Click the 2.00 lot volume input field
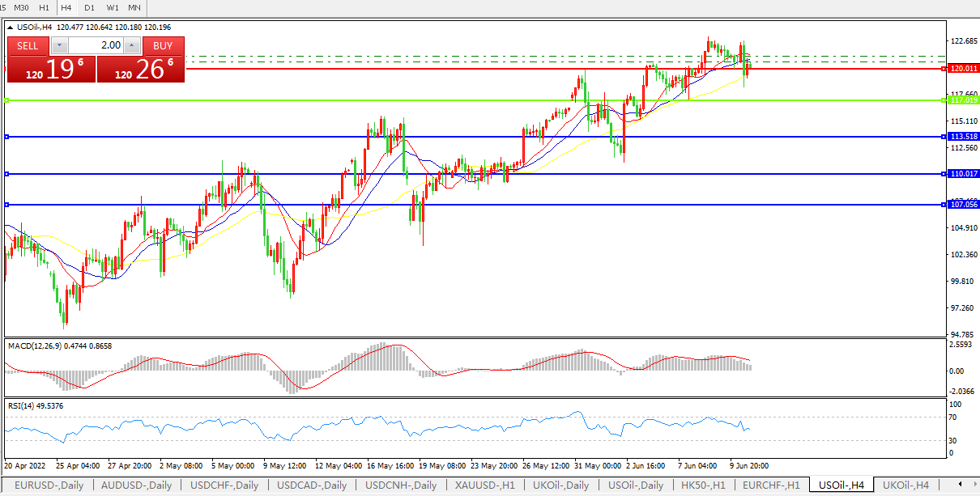Image resolution: width=980 pixels, height=496 pixels. (97, 46)
